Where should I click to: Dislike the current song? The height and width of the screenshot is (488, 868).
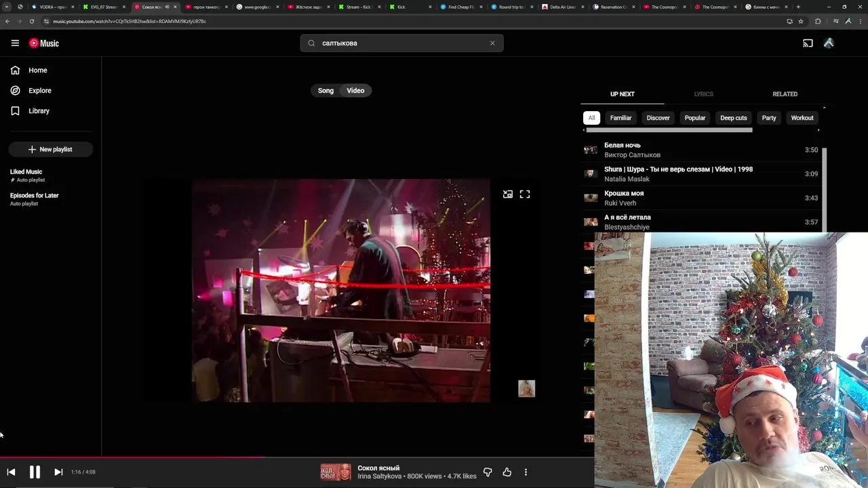tap(488, 472)
